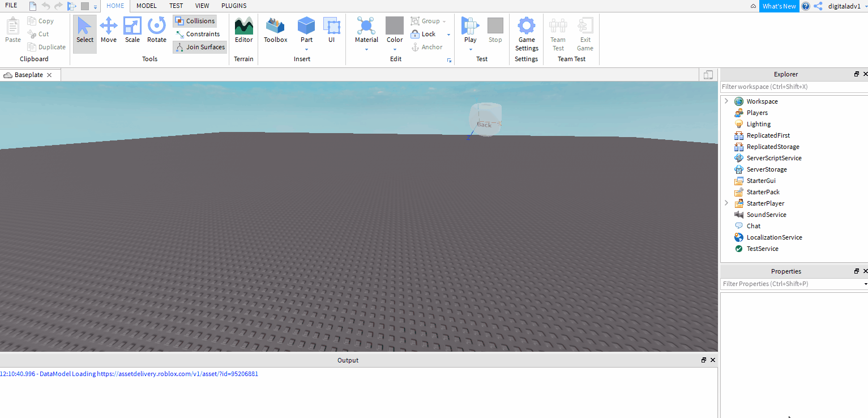Switch to the MODEL ribbon tab
Image resolution: width=868 pixels, height=418 pixels.
[147, 6]
